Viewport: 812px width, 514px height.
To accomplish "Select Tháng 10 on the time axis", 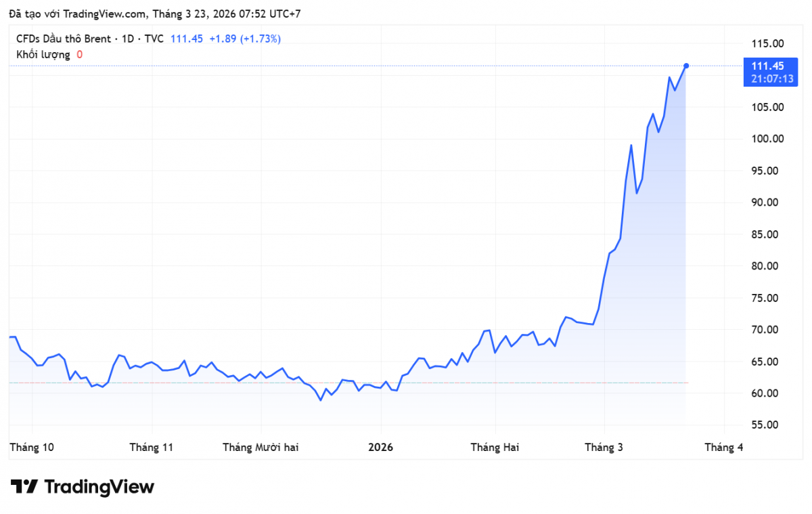I will click(32, 447).
